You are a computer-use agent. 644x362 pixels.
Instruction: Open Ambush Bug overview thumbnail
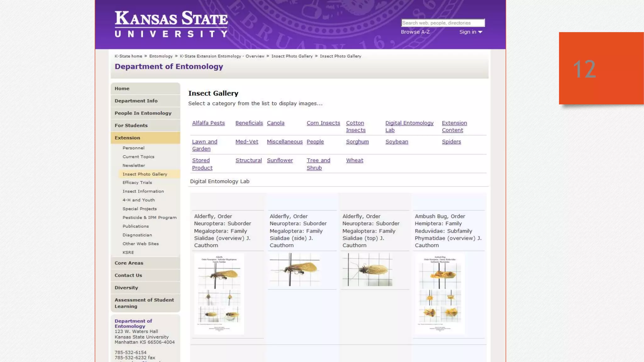[x=440, y=294]
